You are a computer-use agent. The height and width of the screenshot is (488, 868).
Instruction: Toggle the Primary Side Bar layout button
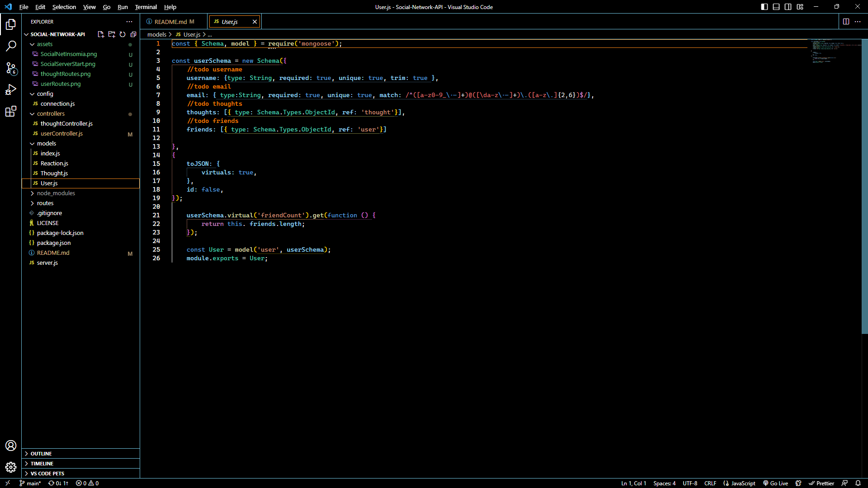pos(764,7)
